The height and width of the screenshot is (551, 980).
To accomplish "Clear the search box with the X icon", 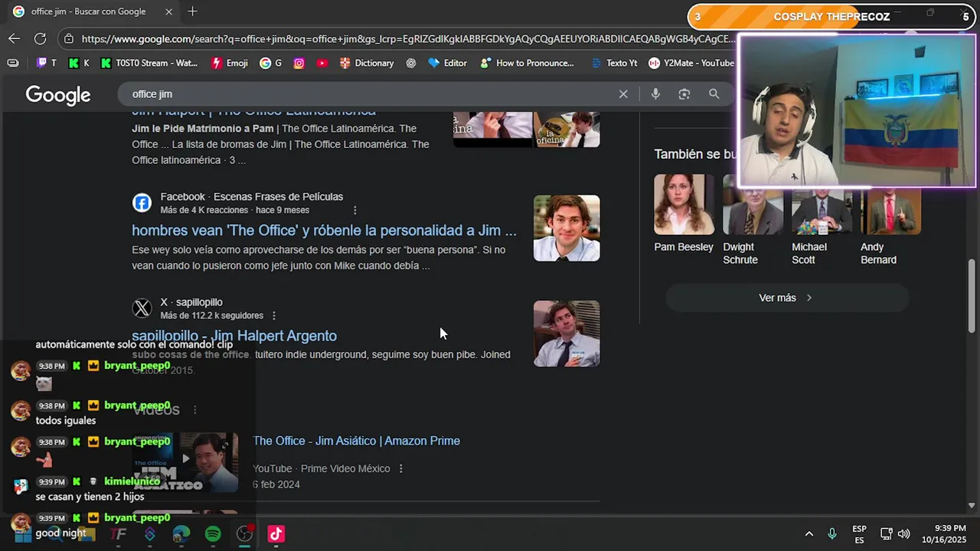I will pyautogui.click(x=623, y=94).
